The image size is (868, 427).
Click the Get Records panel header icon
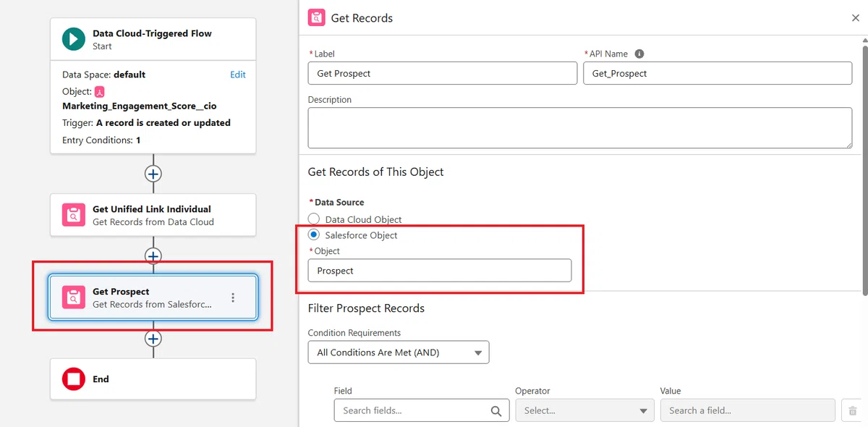316,18
